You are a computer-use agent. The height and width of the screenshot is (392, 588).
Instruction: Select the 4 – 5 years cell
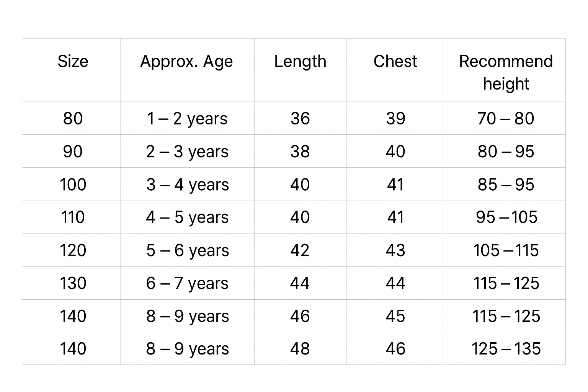tap(187, 217)
